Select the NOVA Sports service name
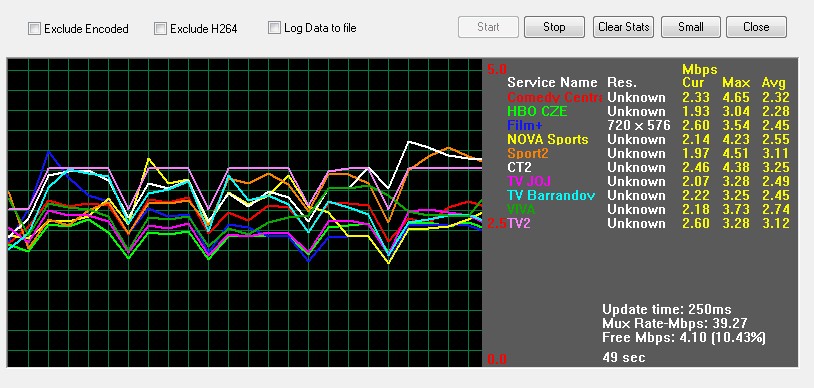This screenshot has width=814, height=388. [x=548, y=139]
